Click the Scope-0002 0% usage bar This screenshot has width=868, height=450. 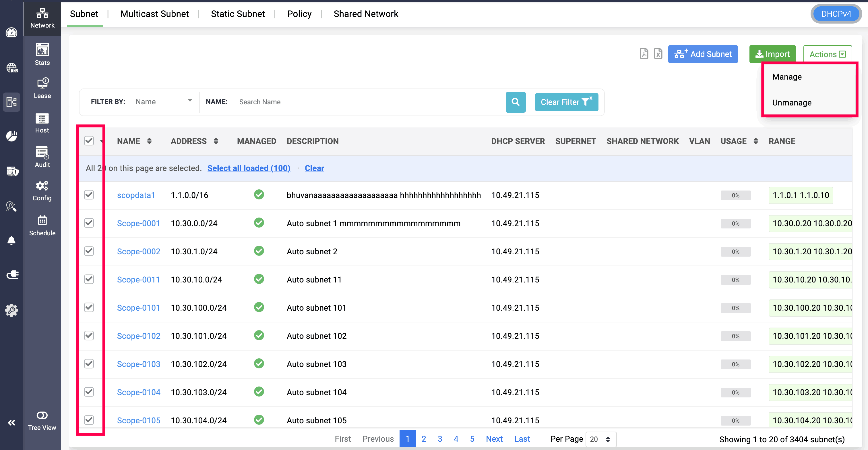pos(735,251)
